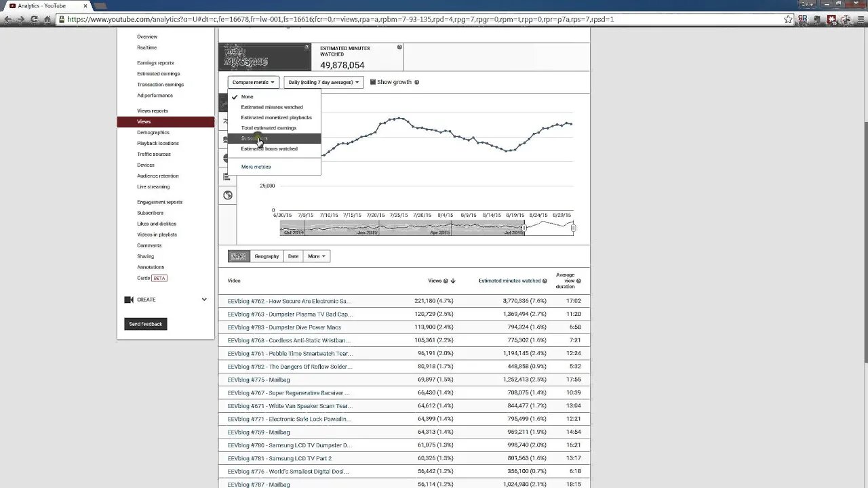Viewport: 868px width, 488px height.
Task: Click the RR browser extension icon
Action: pos(803,19)
